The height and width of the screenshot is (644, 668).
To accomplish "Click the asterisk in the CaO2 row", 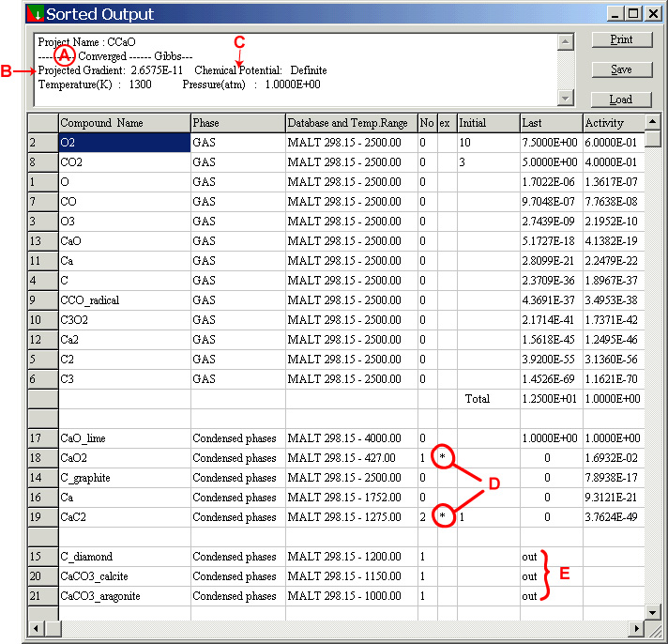I will pos(444,458).
